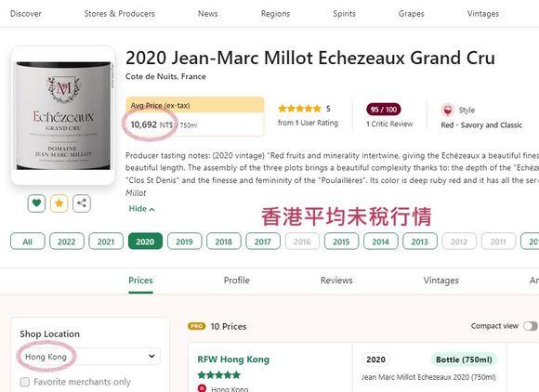
Task: Open the RFW Hong Kong merchant link
Action: tap(233, 359)
